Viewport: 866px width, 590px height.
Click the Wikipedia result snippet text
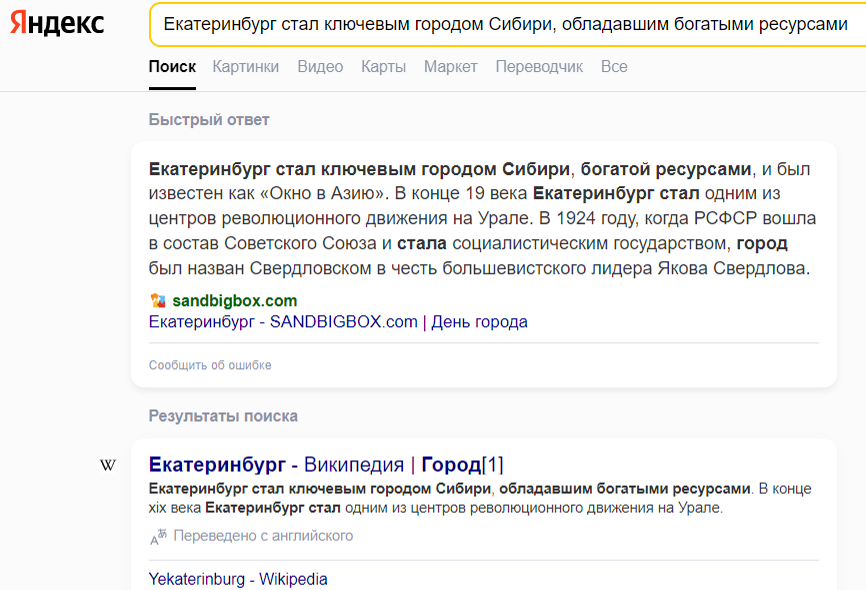[x=480, y=498]
